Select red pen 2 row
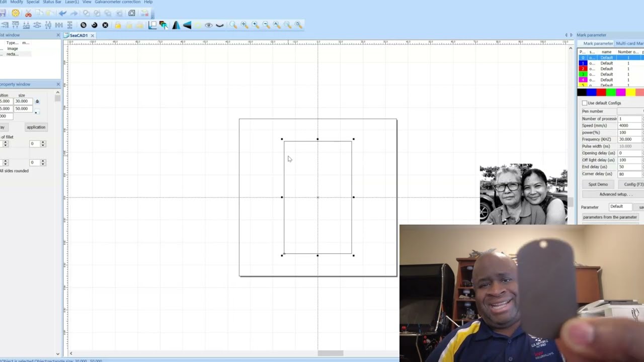Viewport: 644px width, 362px height. 611,69
